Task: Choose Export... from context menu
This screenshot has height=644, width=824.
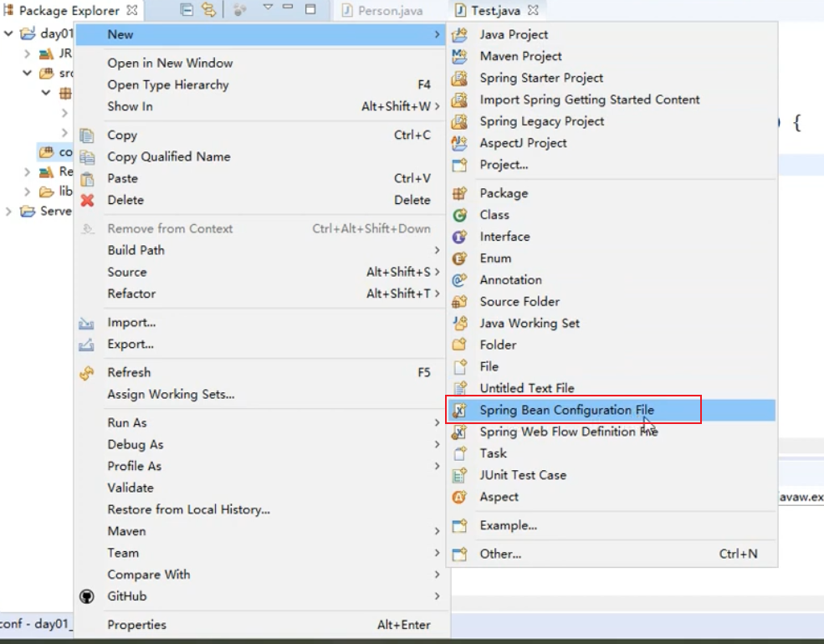Action: (262, 345)
